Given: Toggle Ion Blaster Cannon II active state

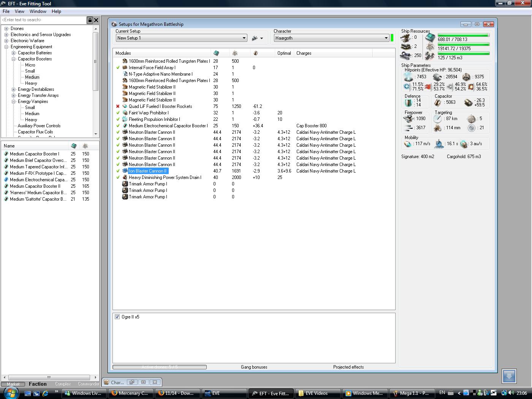Looking at the screenshot, I should tap(118, 171).
